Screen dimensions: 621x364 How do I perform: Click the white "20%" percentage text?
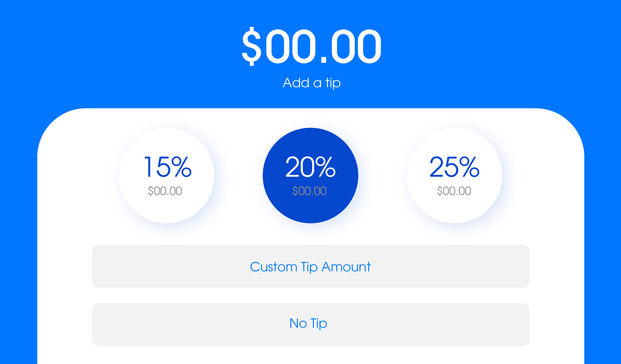310,167
